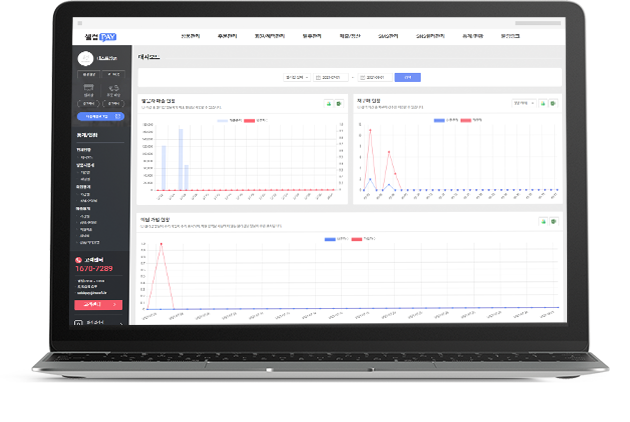630x422 pixels.
Task: Open the profile avatar circle in the sidebar
Action: pyautogui.click(x=85, y=58)
